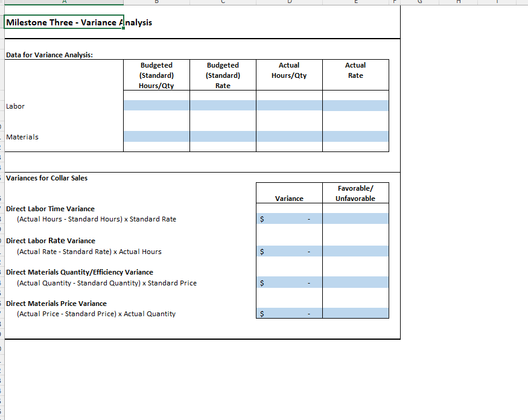This screenshot has width=528, height=420.
Task: Select the Budgeted Standard Rate header cell
Action: [223, 75]
